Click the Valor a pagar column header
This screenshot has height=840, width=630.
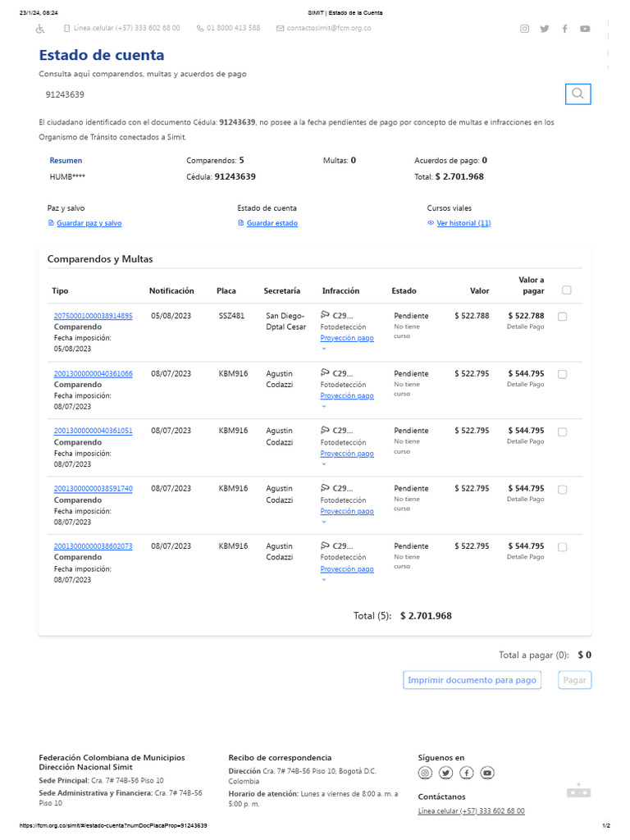tap(532, 285)
